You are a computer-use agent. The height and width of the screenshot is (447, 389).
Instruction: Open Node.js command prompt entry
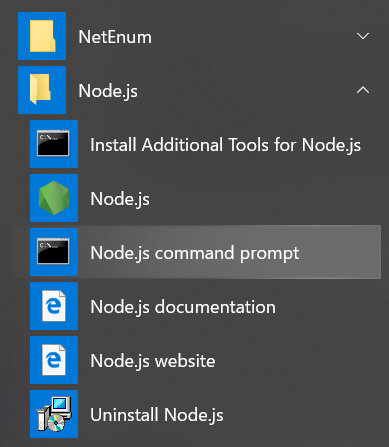[x=195, y=253]
